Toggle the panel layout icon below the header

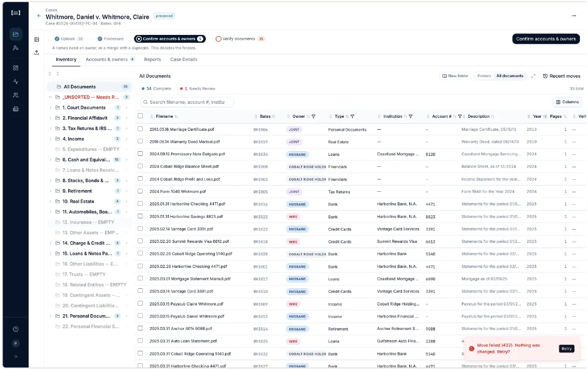[36, 40]
